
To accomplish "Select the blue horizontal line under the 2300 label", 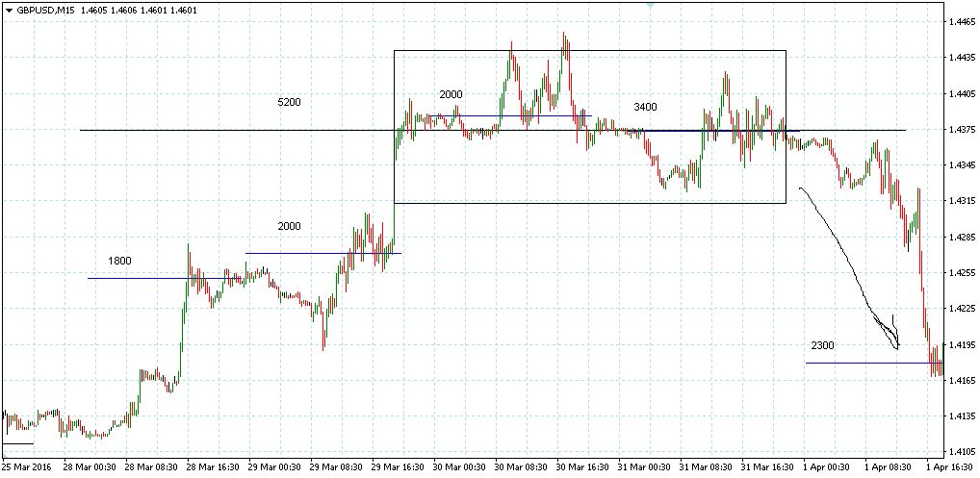I will pyautogui.click(x=873, y=363).
